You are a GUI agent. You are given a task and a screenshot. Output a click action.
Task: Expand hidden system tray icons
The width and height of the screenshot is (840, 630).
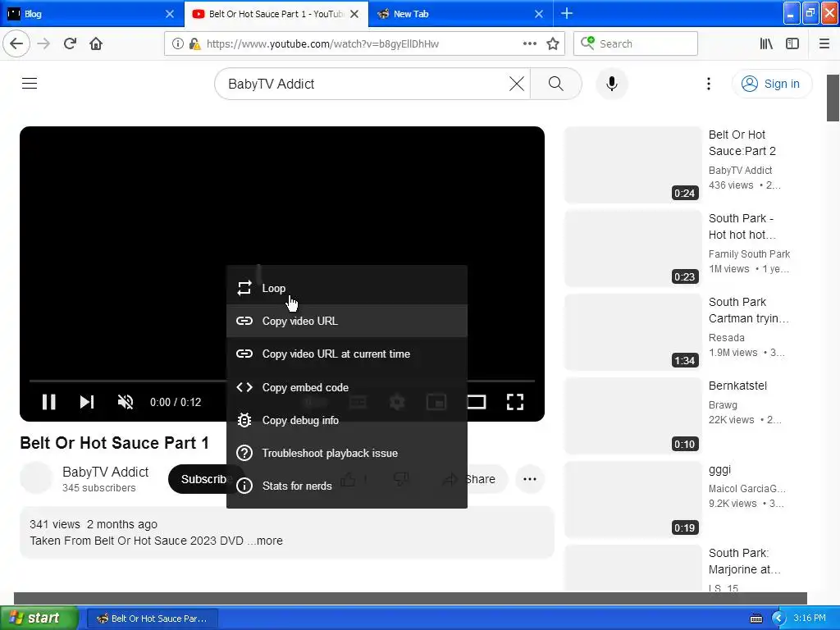(778, 619)
